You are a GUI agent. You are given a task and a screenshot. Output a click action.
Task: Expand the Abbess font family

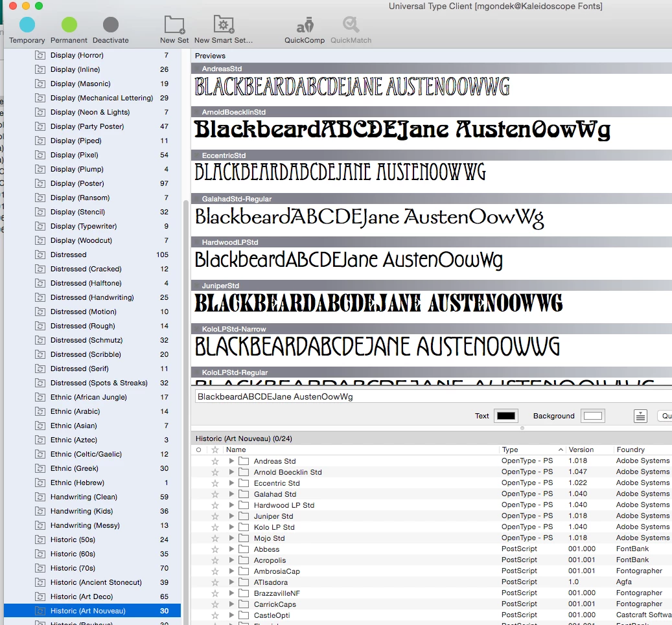[231, 549]
